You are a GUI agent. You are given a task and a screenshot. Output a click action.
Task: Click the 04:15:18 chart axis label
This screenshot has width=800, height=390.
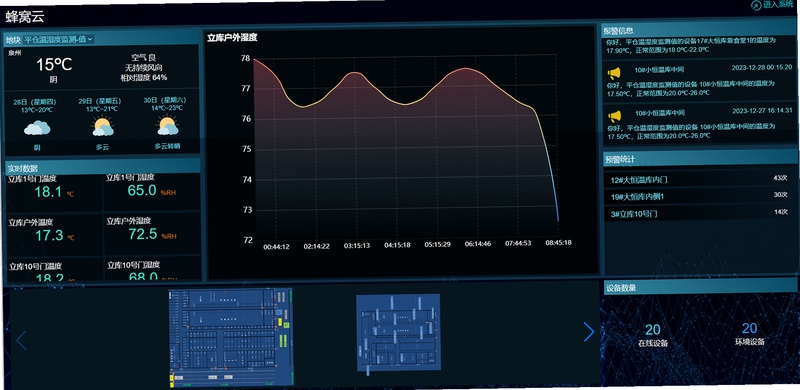click(x=397, y=245)
